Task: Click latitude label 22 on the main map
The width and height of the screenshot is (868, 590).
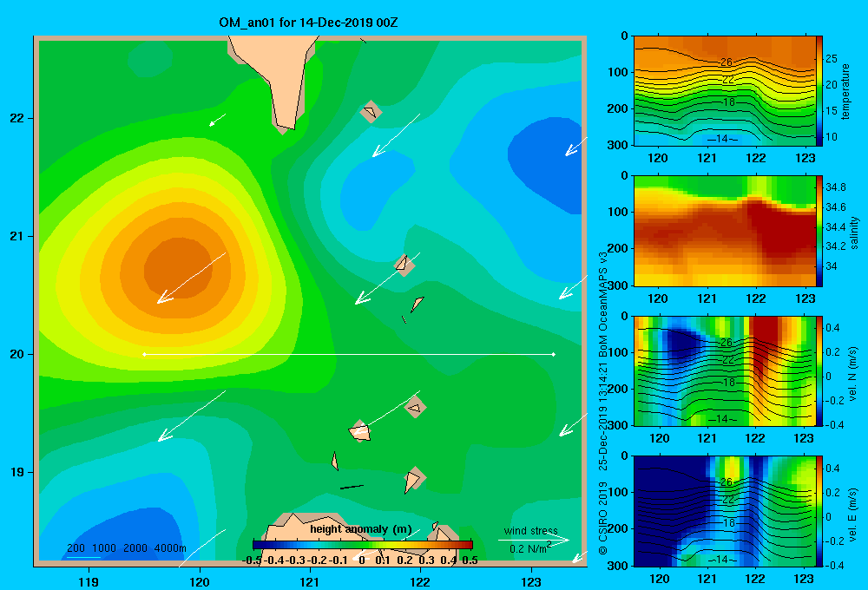Action: pos(17,118)
